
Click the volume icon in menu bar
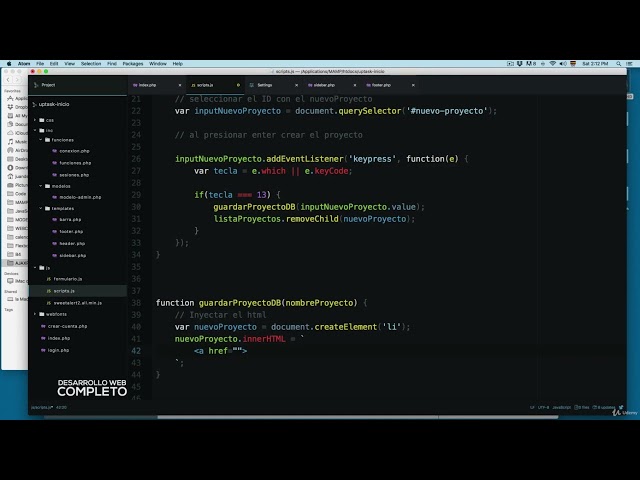(563, 64)
